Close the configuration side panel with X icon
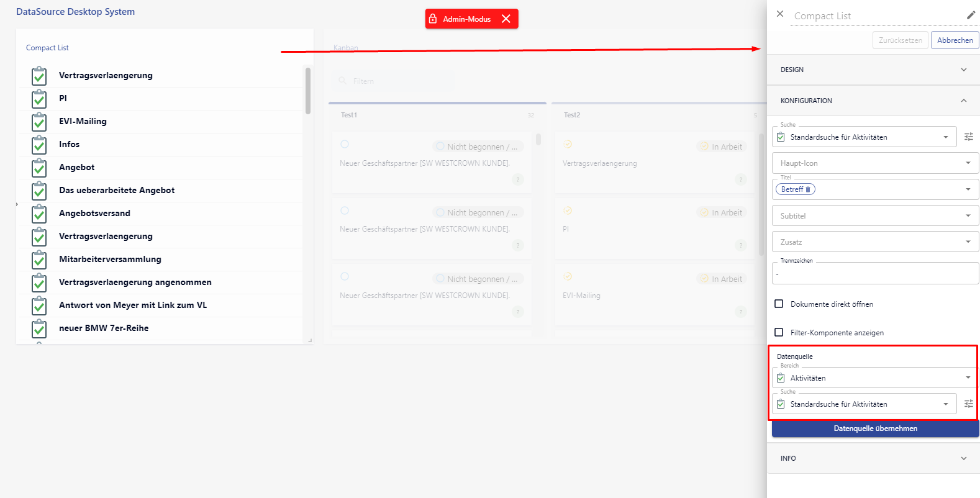Image resolution: width=980 pixels, height=498 pixels. (780, 14)
